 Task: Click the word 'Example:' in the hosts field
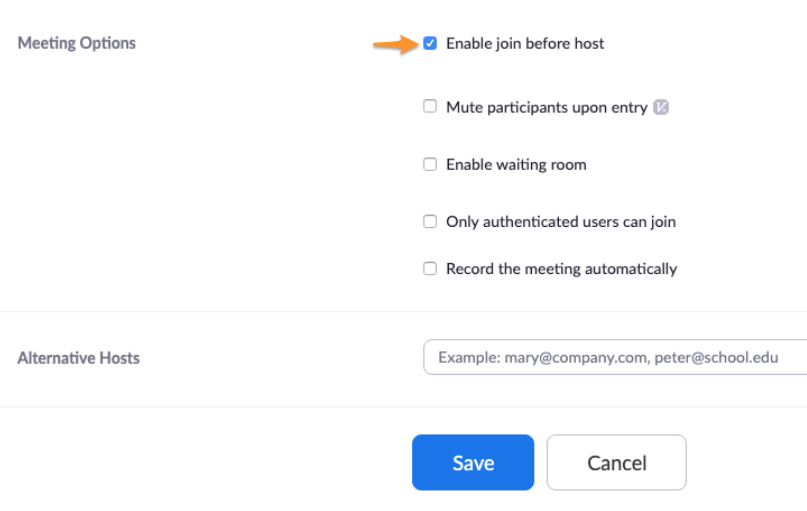[x=467, y=357]
